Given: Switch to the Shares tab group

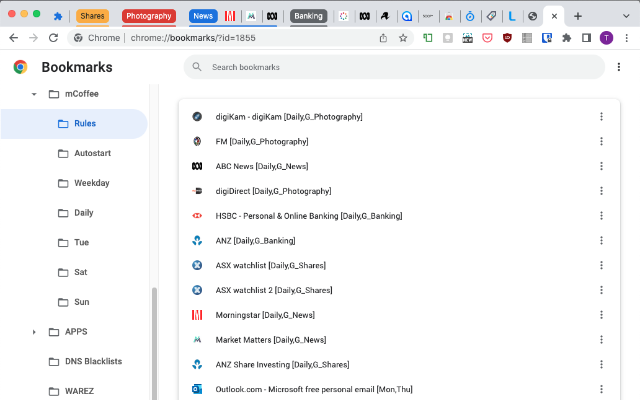Looking at the screenshot, I should (92, 16).
